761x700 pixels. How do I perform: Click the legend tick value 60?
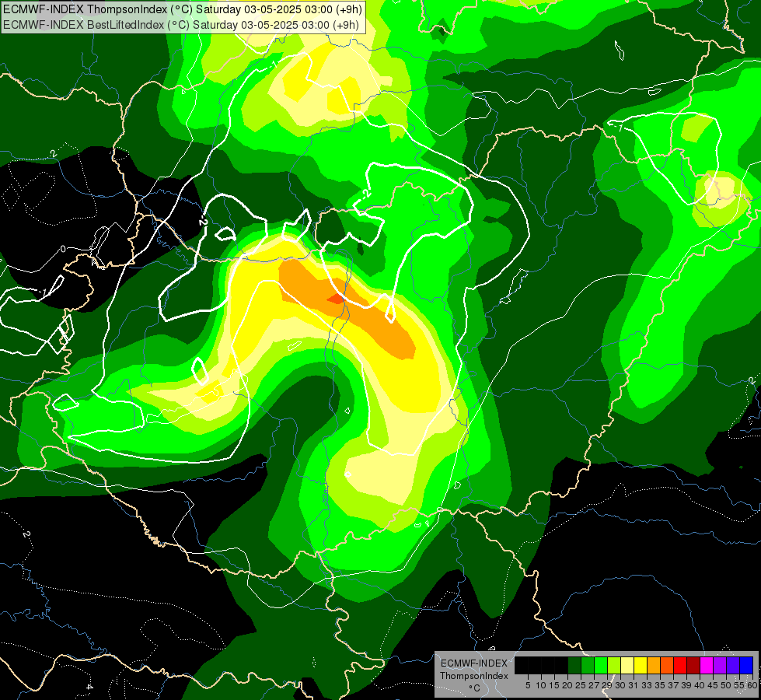(752, 685)
